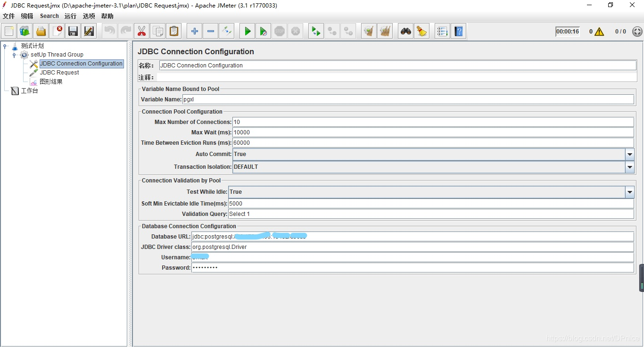Select 工作台 workbench tree node
The image size is (644, 347).
(x=29, y=91)
